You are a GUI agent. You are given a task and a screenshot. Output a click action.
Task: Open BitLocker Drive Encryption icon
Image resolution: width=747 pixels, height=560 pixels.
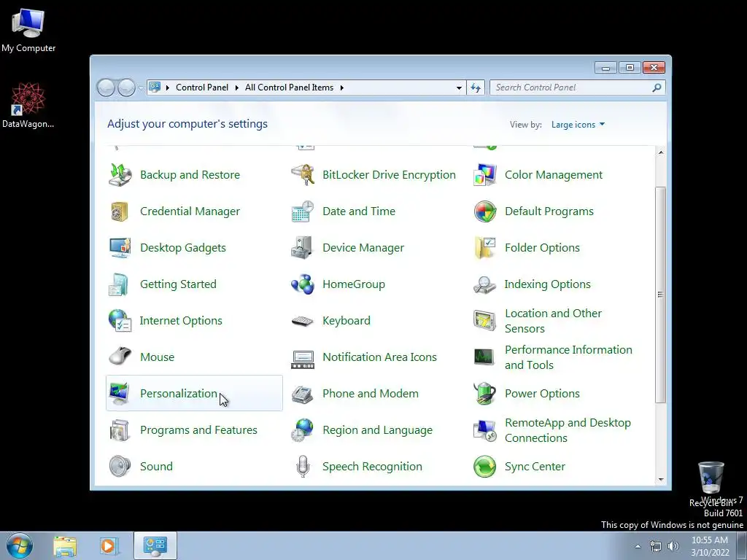pyautogui.click(x=303, y=175)
